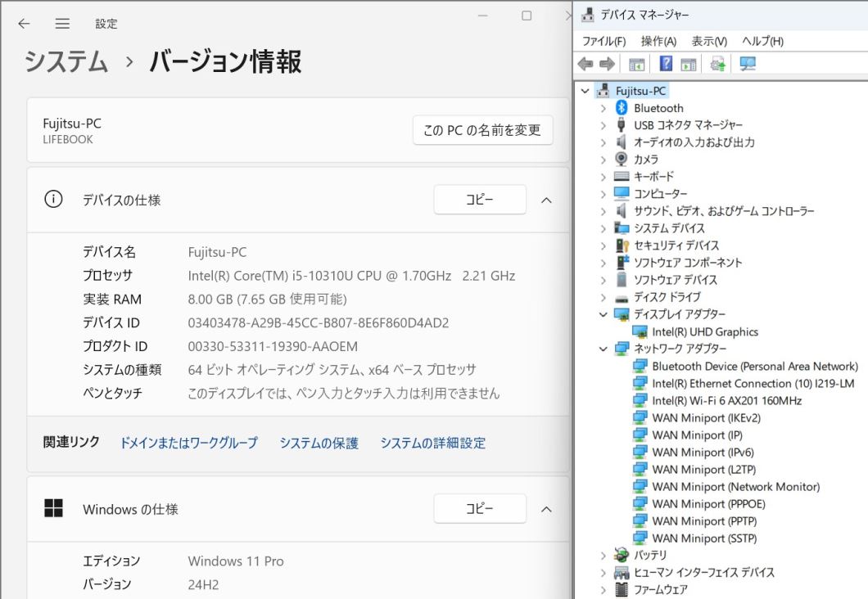868x599 pixels.
Task: Collapse the デバイスの仕様 section chevron
Action: pyautogui.click(x=546, y=200)
